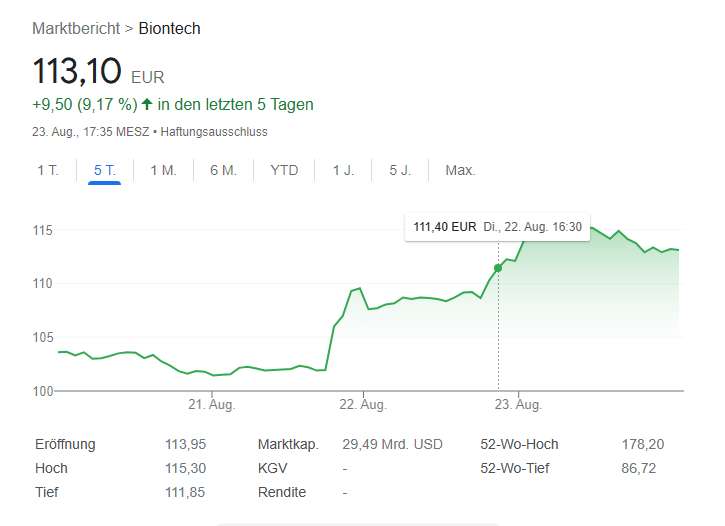Click the Rendite label
The width and height of the screenshot is (725, 526).
coord(282,492)
